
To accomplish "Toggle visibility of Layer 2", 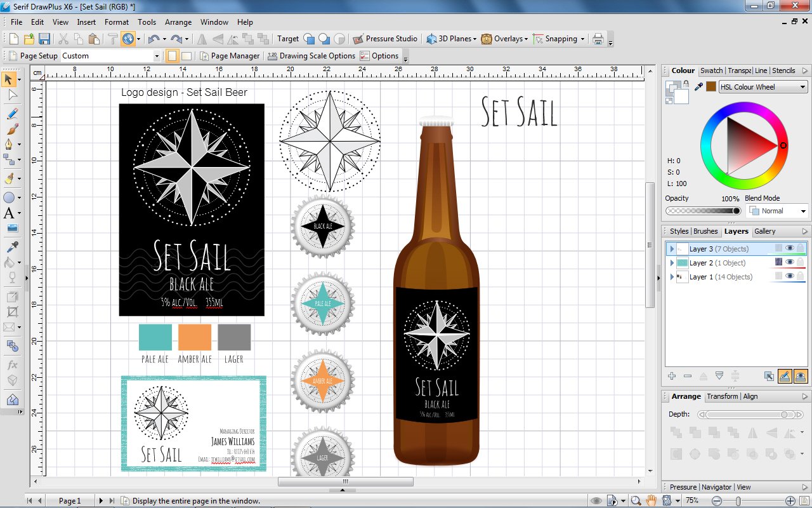I will (789, 262).
